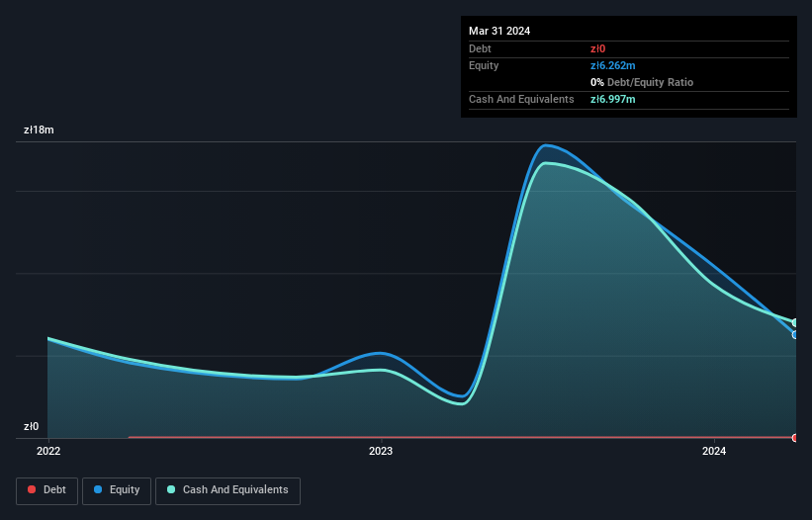Click the 2023 x-axis label
812x520 pixels.
[381, 451]
